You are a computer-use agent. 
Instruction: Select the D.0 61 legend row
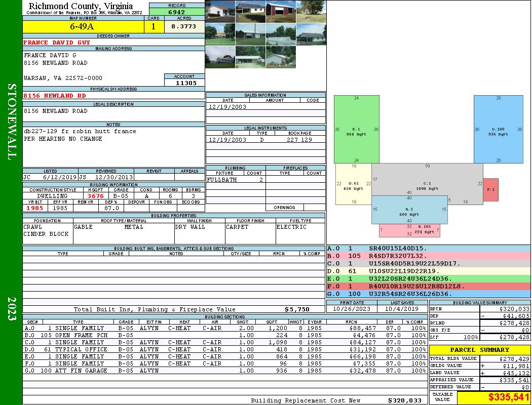coord(429,271)
